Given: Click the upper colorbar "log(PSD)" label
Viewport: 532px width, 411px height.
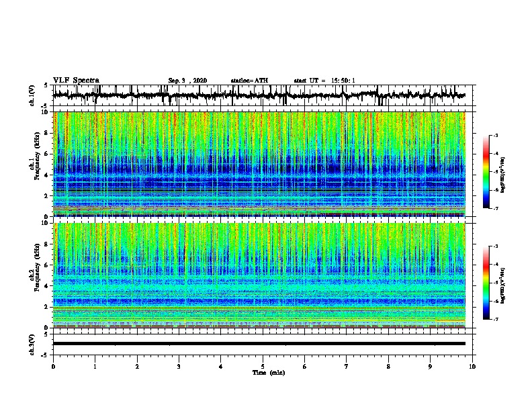Looking at the screenshot, I should [502, 175].
